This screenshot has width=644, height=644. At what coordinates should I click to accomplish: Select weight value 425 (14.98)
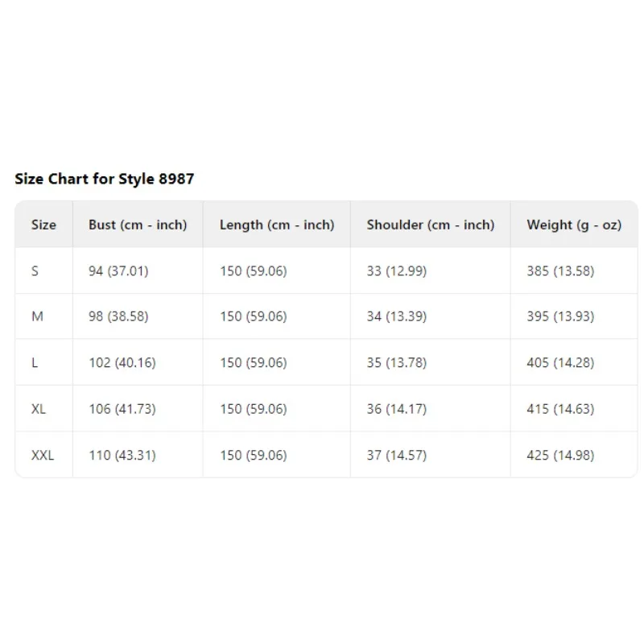tap(560, 455)
